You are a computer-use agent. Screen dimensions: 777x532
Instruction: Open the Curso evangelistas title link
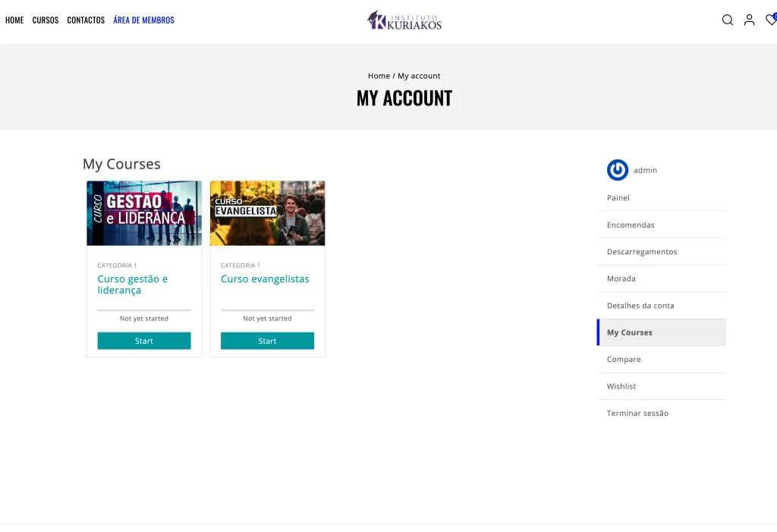click(265, 279)
